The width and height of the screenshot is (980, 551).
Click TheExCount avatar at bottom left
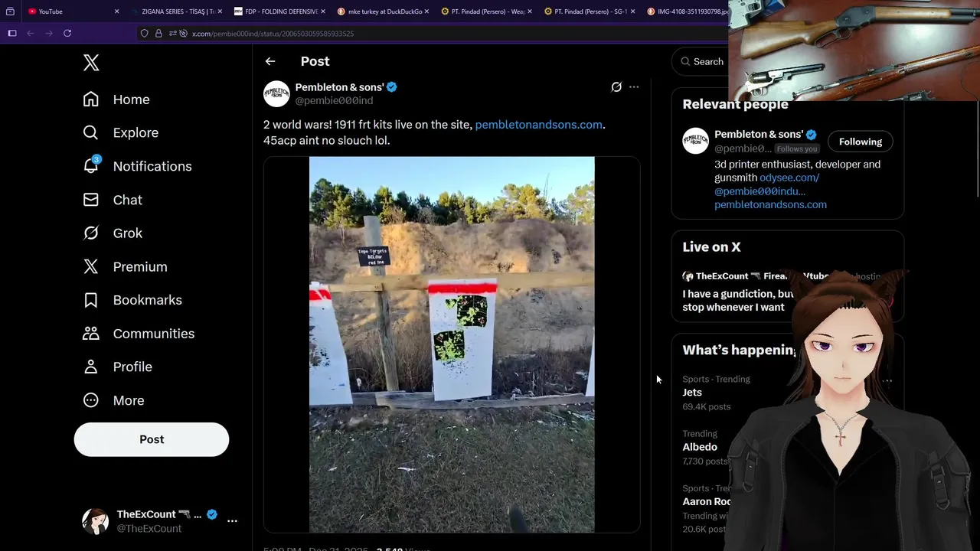pos(96,521)
